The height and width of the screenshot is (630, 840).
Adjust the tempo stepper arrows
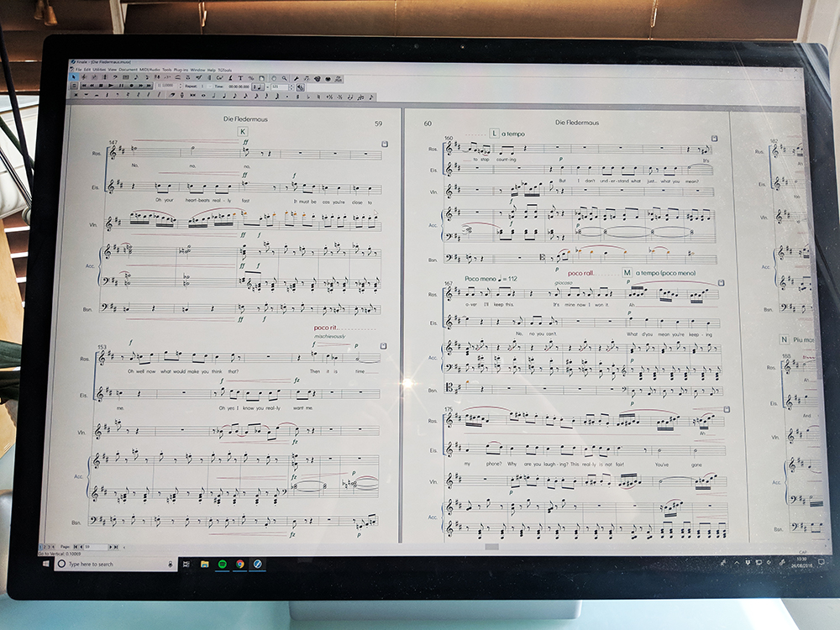tap(291, 87)
